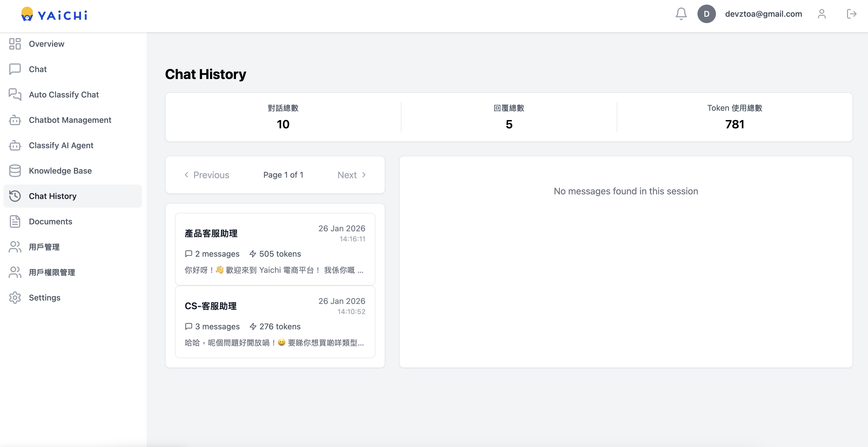The image size is (868, 447).
Task: Click the Documents file icon
Action: 15,221
